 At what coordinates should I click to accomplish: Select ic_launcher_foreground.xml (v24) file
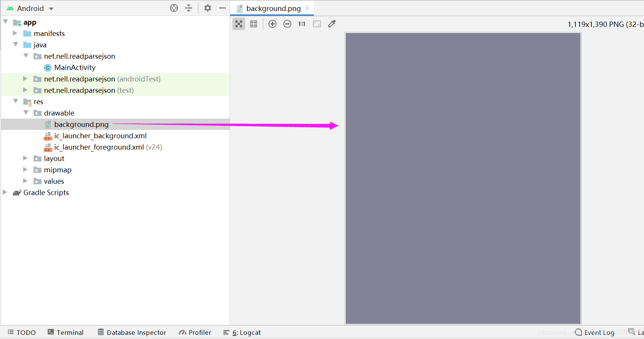point(108,147)
